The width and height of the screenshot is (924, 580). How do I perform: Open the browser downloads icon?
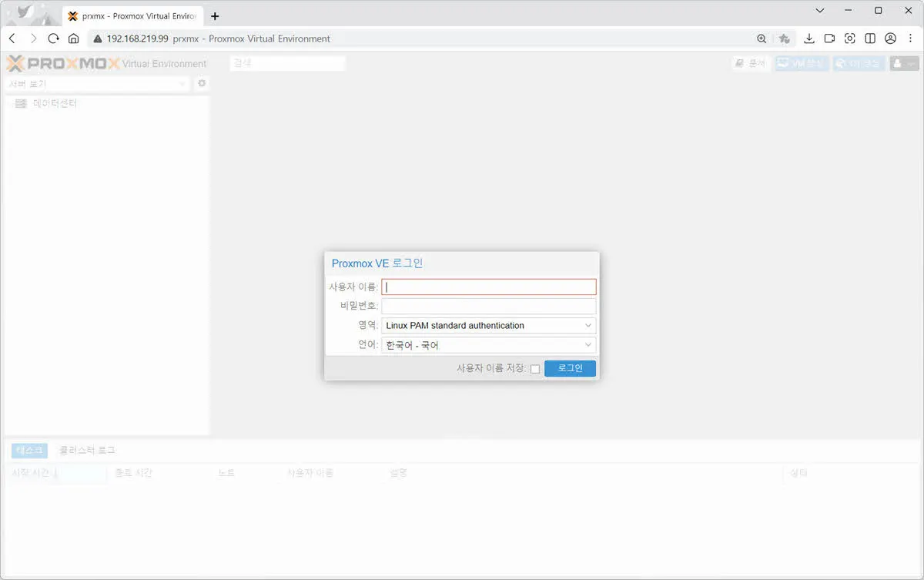pos(808,39)
